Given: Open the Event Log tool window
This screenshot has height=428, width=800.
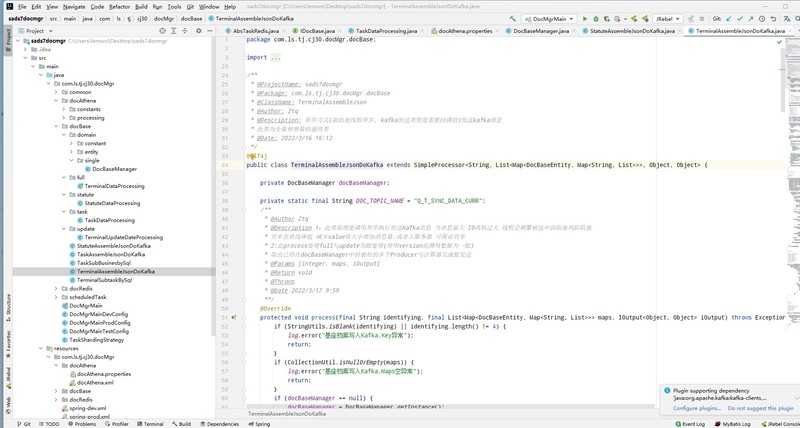Looking at the screenshot, I should [689, 424].
